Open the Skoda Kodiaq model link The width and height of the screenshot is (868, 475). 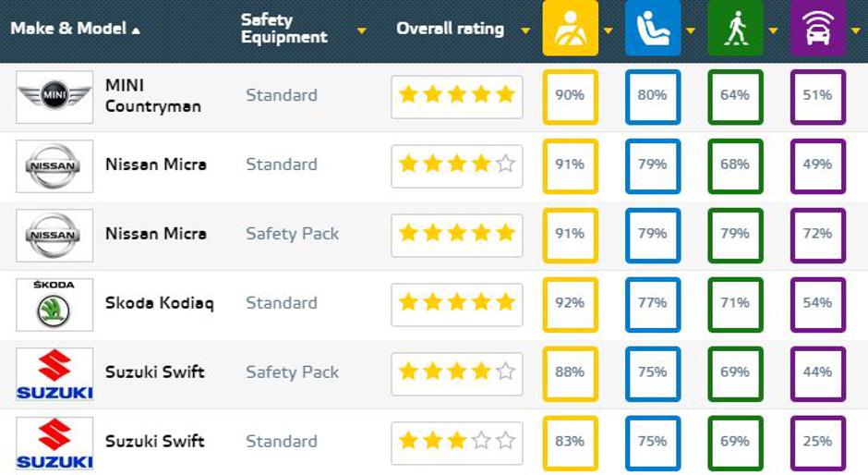159,303
